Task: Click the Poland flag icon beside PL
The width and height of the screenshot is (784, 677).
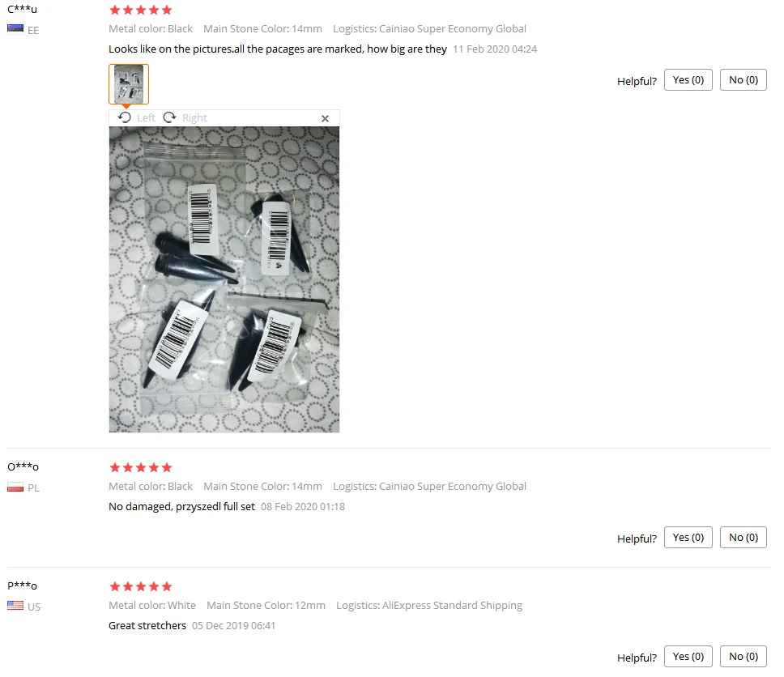Action: 15,487
